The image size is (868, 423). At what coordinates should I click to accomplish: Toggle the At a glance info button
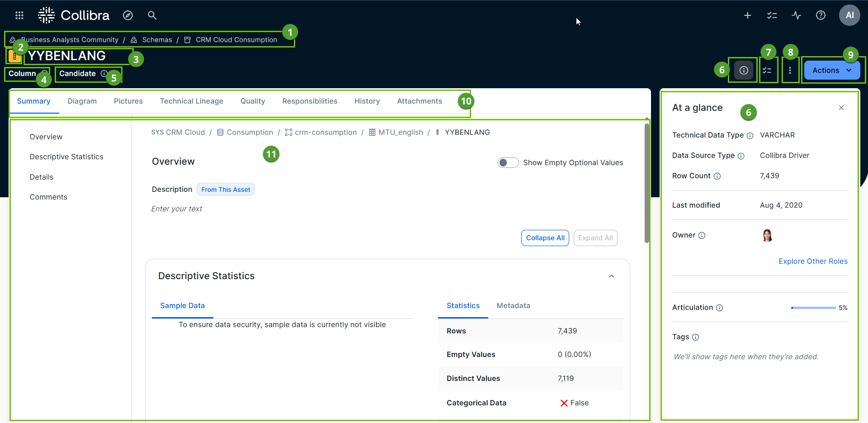744,71
